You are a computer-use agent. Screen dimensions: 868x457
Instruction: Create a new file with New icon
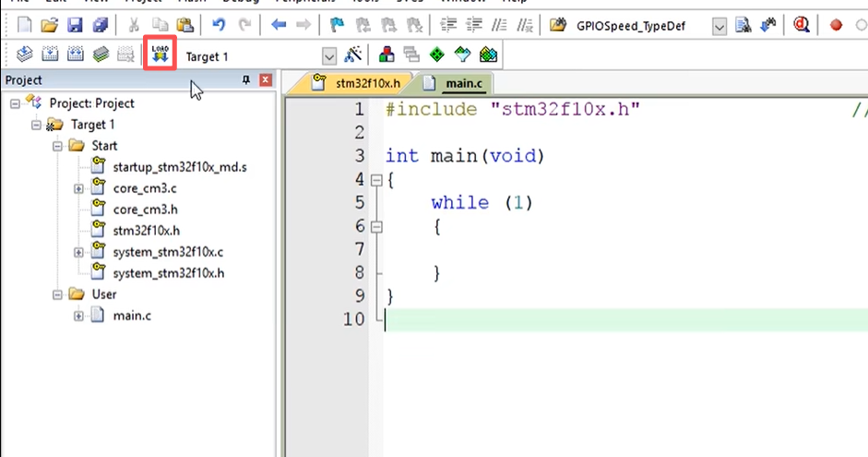[24, 25]
